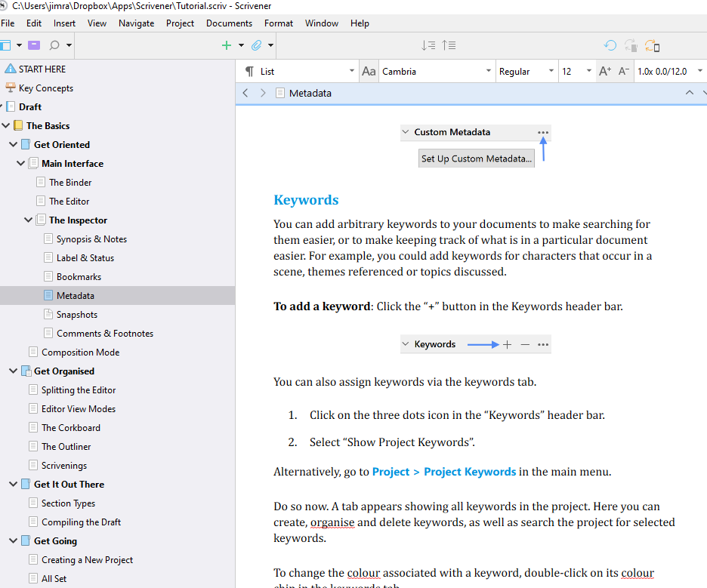Image resolution: width=707 pixels, height=588 pixels.
Task: Collapse The Inspector folder in binder
Action: [28, 220]
